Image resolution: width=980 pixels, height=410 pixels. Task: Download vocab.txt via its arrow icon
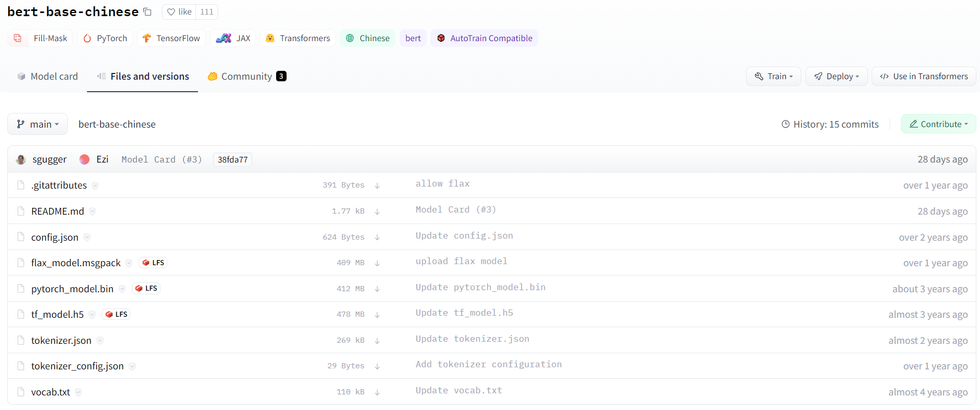(x=377, y=392)
